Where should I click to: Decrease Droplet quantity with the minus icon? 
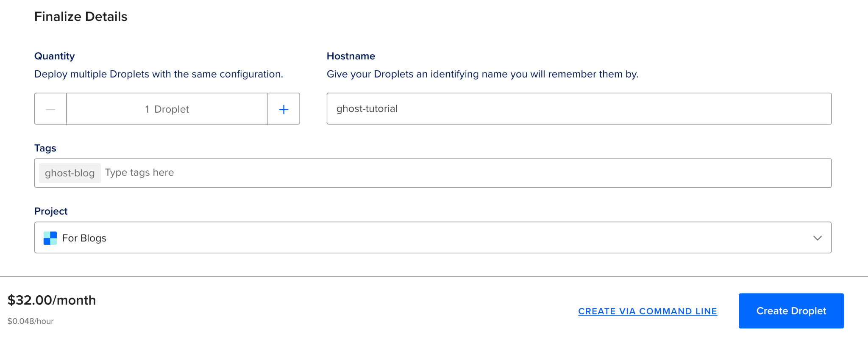50,109
